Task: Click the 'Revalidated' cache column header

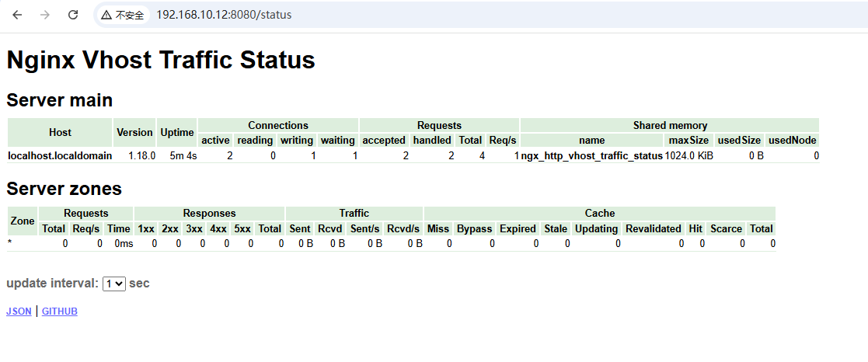Action: pos(654,228)
